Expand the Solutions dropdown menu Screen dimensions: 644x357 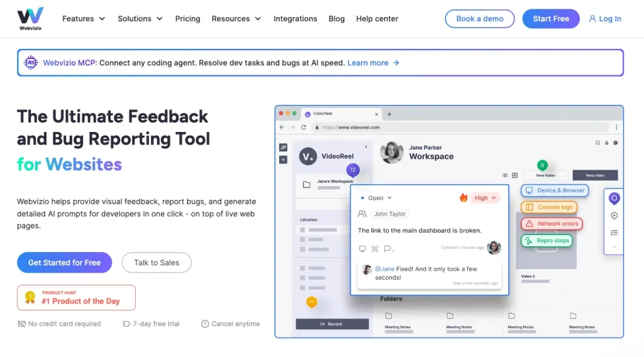pos(140,19)
